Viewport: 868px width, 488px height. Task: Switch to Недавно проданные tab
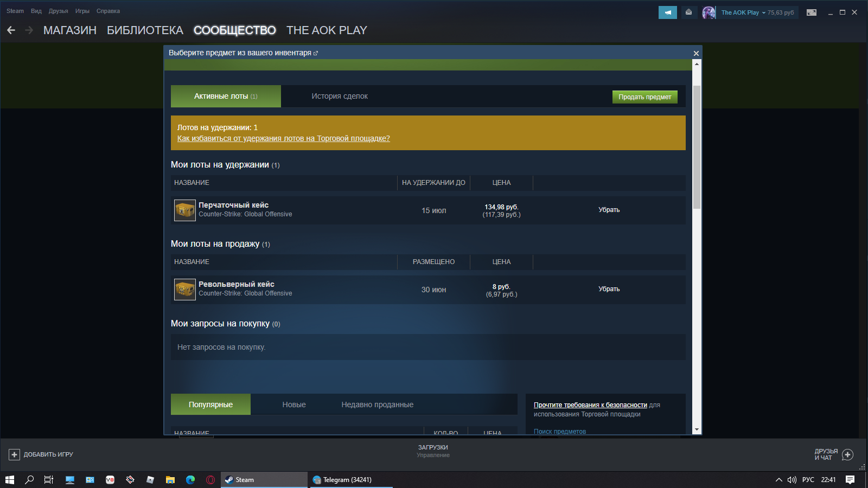tap(378, 404)
